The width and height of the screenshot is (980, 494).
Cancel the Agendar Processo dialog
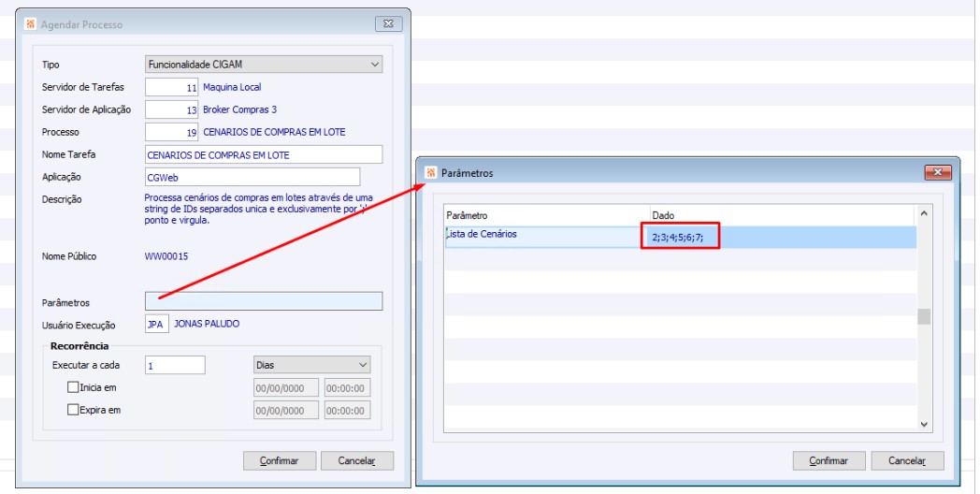[357, 461]
